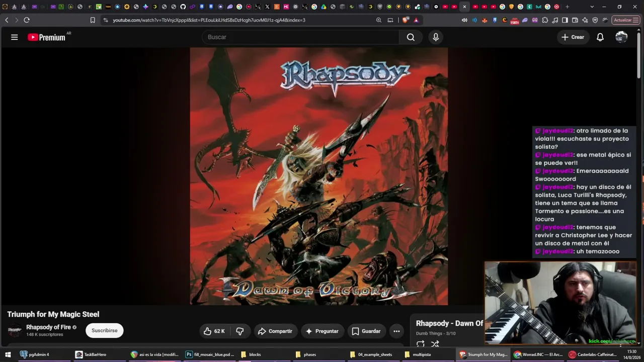Open the Brave VPN shield icon
The image size is (644, 362).
point(595,20)
